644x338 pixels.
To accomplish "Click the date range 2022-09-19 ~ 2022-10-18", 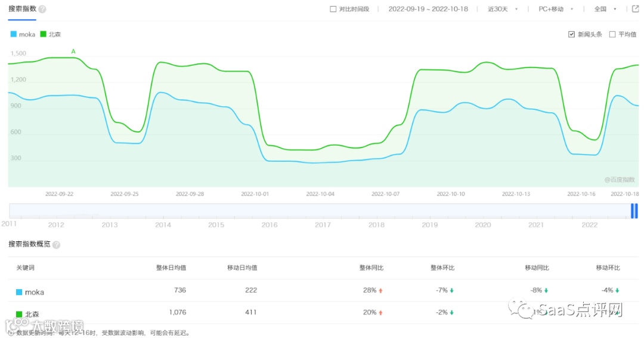I will point(428,9).
